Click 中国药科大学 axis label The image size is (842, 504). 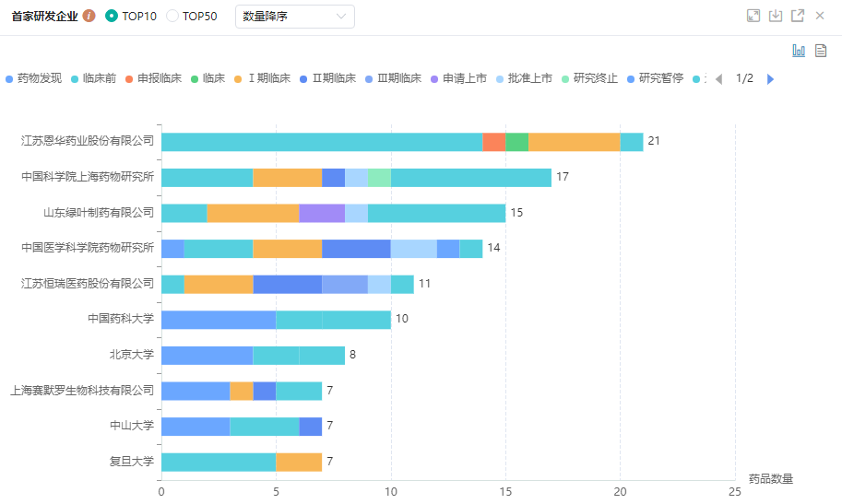[x=121, y=319]
